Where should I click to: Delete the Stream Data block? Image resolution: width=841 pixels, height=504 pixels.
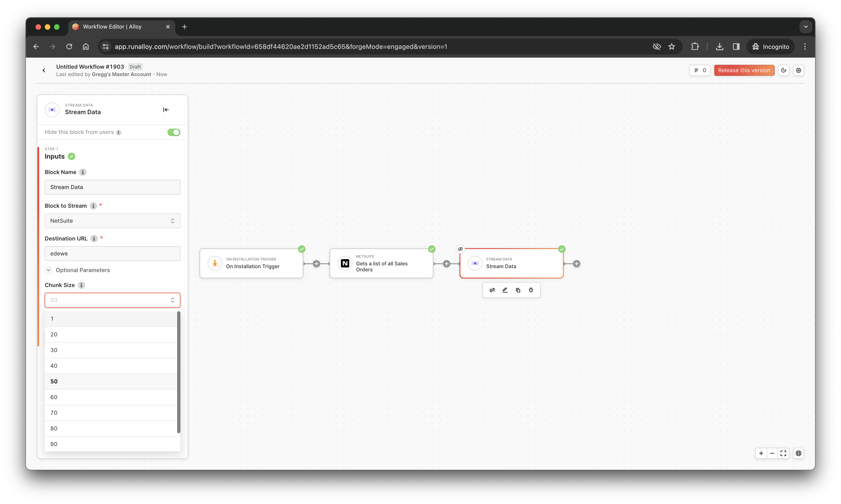click(531, 290)
